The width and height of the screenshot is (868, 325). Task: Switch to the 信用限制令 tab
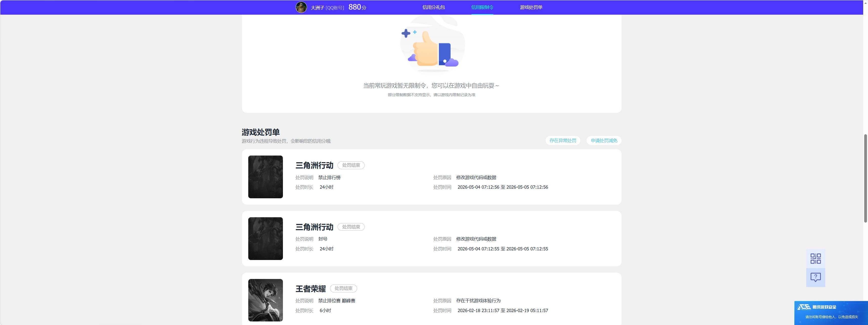(x=482, y=7)
